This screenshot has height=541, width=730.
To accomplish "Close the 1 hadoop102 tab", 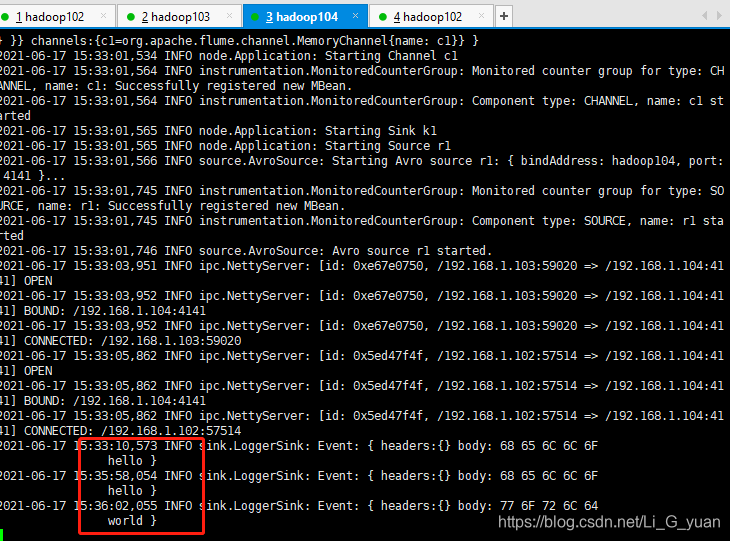I will pos(103,16).
